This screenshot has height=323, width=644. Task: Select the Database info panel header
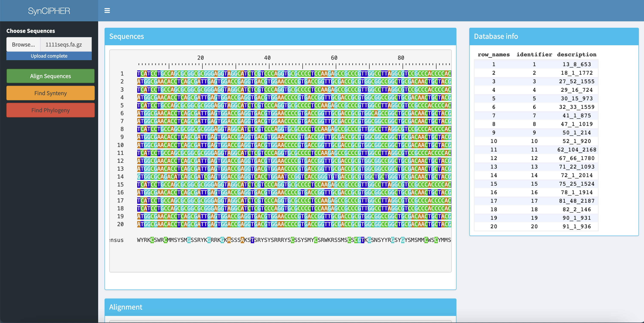(554, 36)
